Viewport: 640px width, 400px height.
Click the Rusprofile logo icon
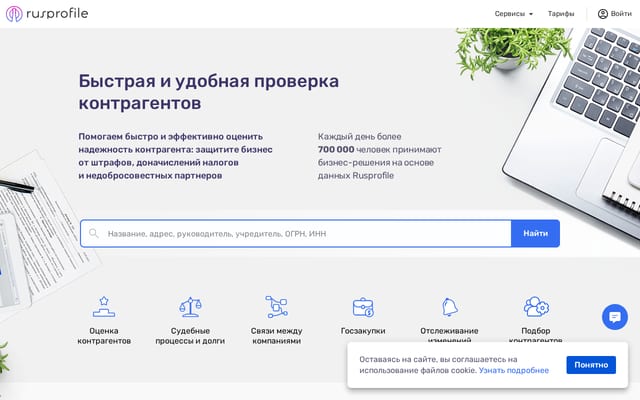tap(14, 14)
